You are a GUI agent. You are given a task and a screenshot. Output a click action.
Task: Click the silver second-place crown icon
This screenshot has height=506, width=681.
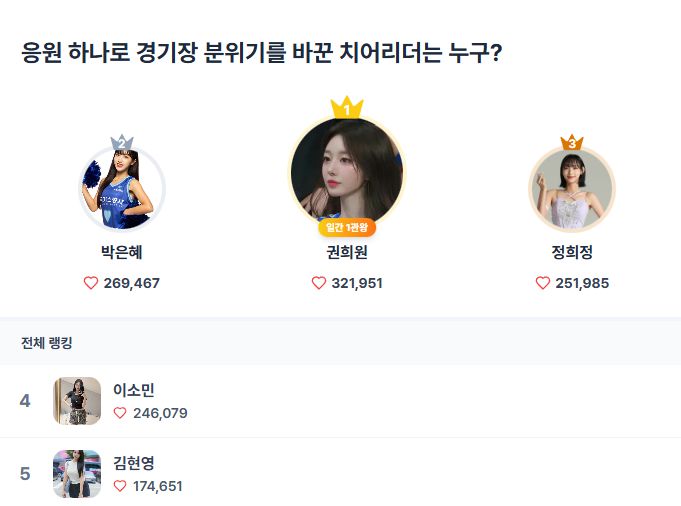coord(122,143)
